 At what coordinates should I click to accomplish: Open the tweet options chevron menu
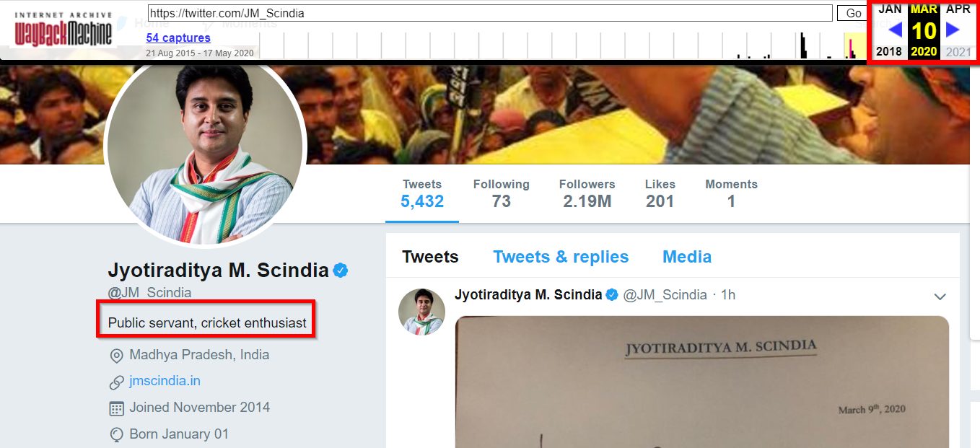[x=940, y=297]
